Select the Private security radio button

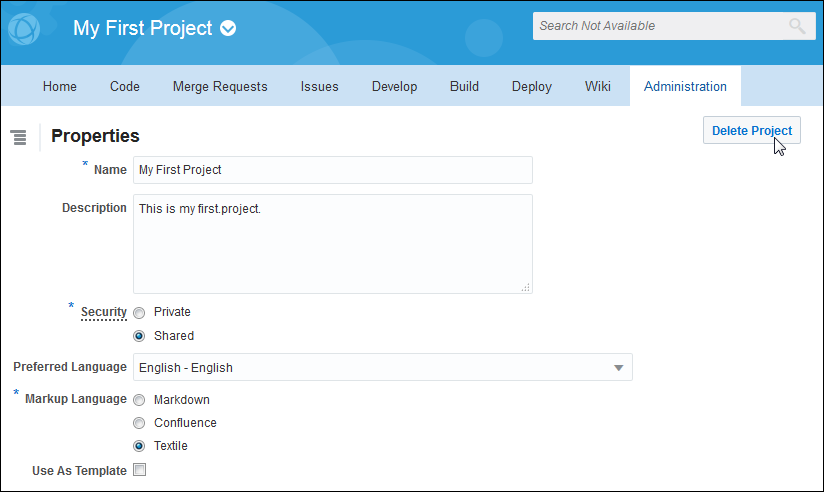point(139,313)
